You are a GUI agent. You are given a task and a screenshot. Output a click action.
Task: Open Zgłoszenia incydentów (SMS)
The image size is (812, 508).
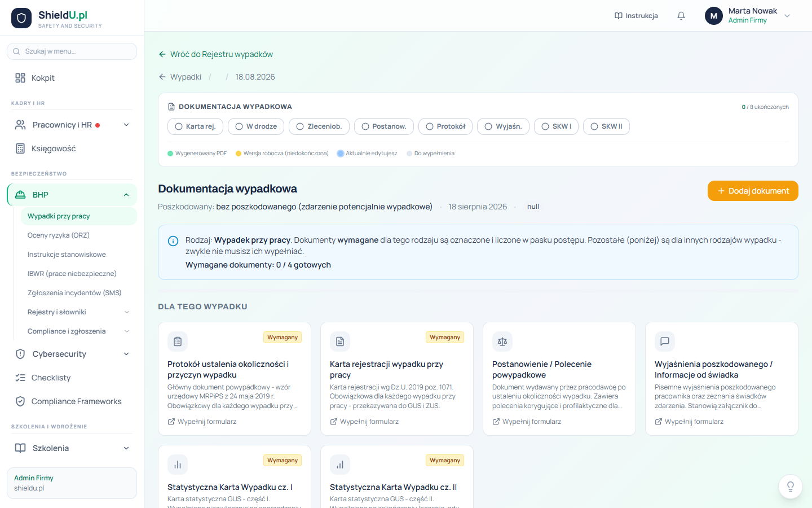click(x=78, y=293)
